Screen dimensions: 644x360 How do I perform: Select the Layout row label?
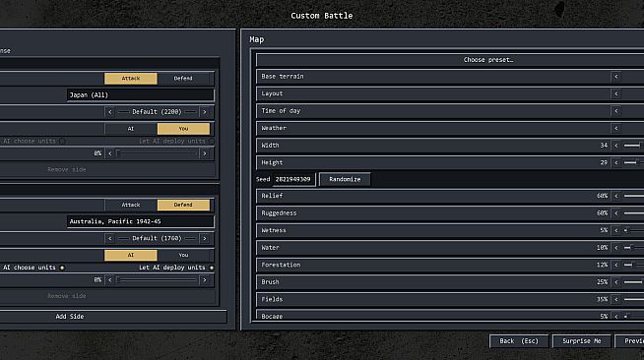(x=272, y=93)
